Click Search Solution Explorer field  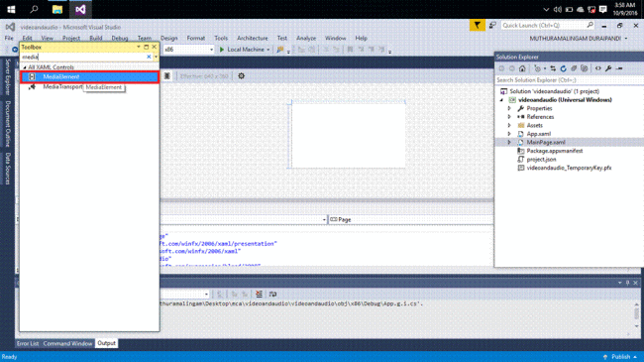[569, 80]
